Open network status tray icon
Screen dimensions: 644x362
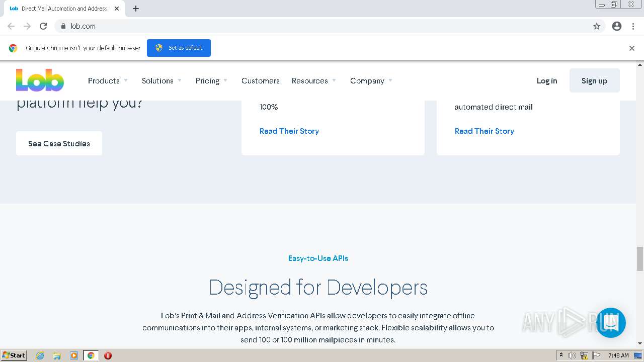point(584,355)
